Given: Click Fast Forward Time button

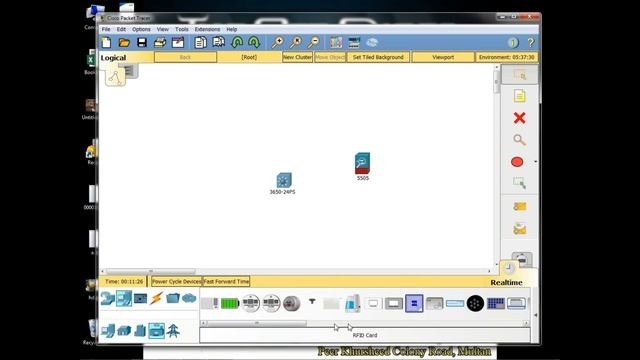Looking at the screenshot, I should [x=226, y=282].
